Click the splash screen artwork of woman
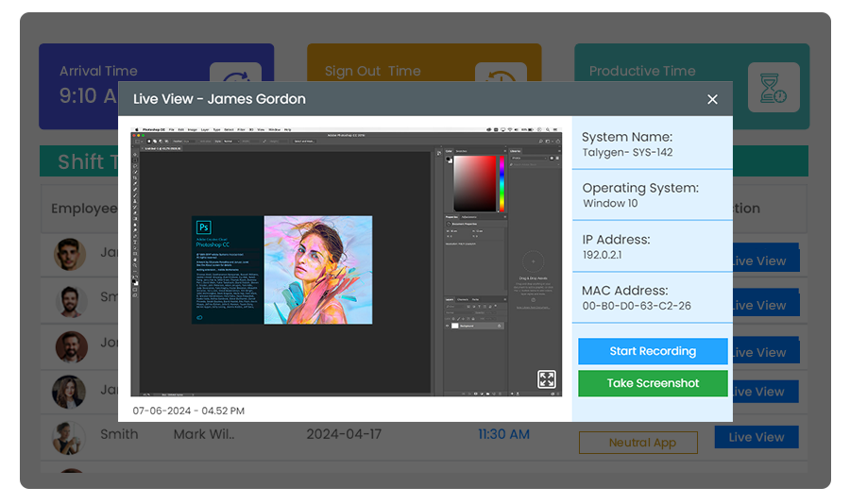 [x=317, y=270]
